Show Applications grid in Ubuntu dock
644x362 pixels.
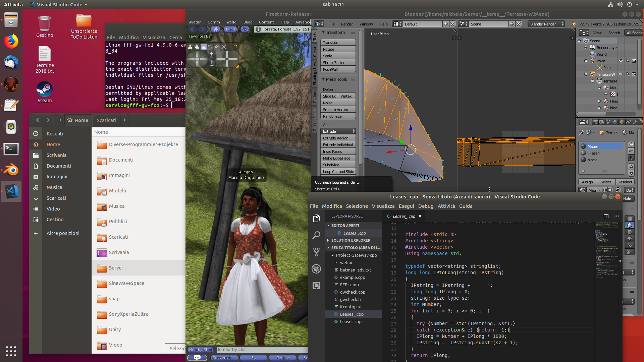coord(11,351)
